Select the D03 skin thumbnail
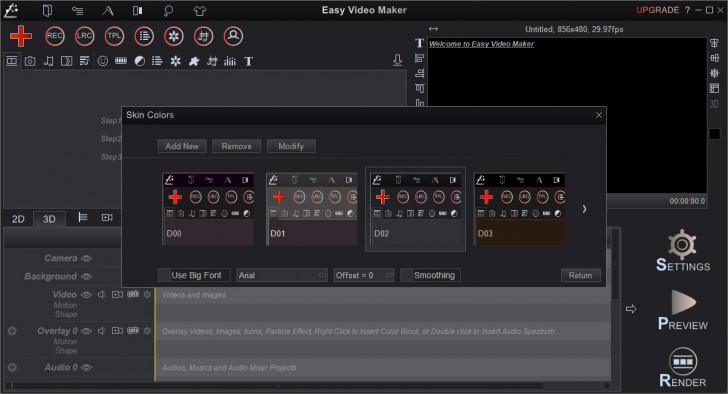This screenshot has width=728, height=394. (x=519, y=209)
